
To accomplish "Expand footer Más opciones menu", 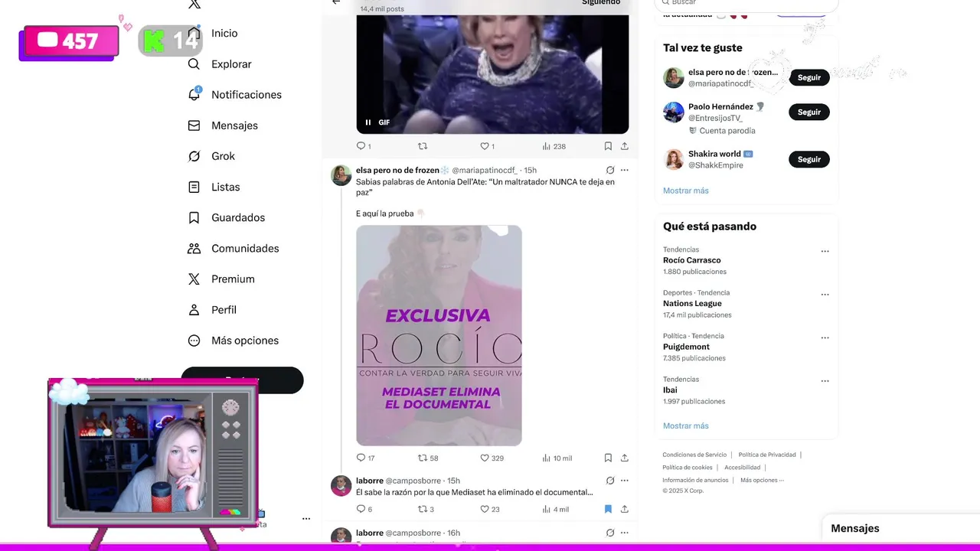I will click(x=762, y=481).
